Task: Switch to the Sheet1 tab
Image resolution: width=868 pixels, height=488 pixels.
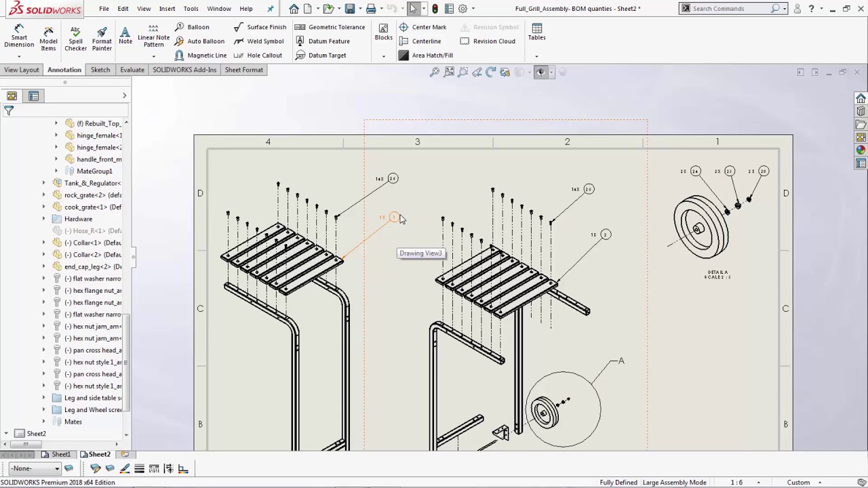Action: click(56, 454)
